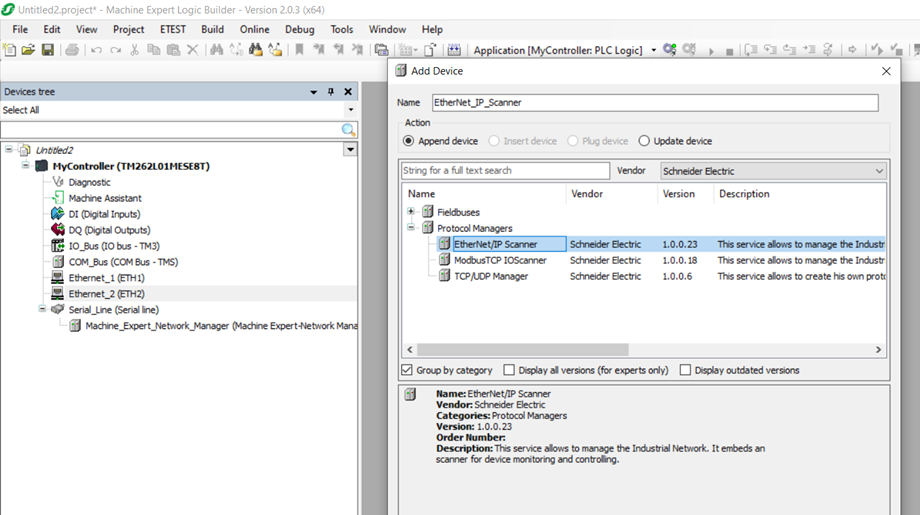Open the Edit menu
The image size is (920, 515).
tap(52, 29)
